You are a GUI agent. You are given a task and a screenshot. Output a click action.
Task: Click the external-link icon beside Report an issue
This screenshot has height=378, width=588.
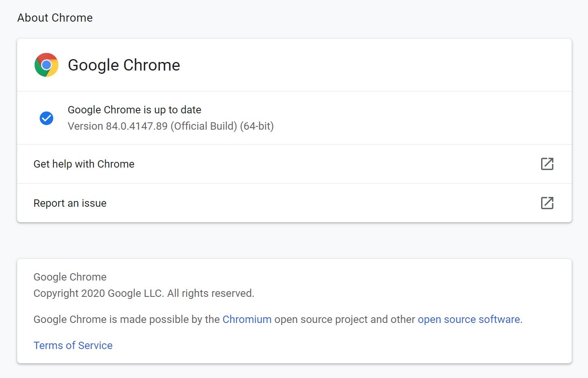point(547,203)
